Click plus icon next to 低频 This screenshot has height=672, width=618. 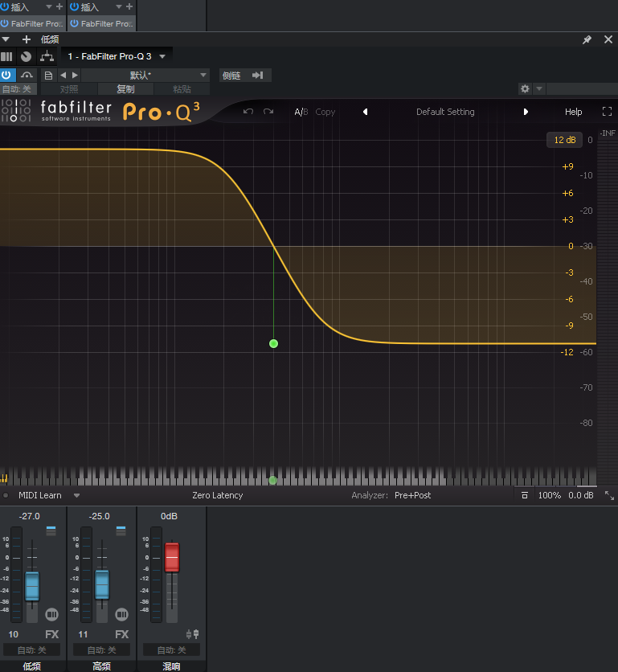(x=27, y=39)
